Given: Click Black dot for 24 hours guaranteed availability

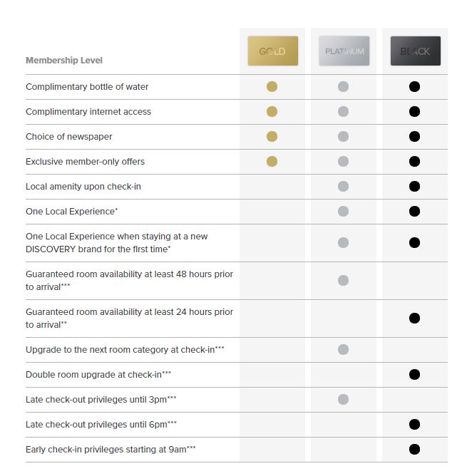Looking at the screenshot, I should click(x=414, y=319).
